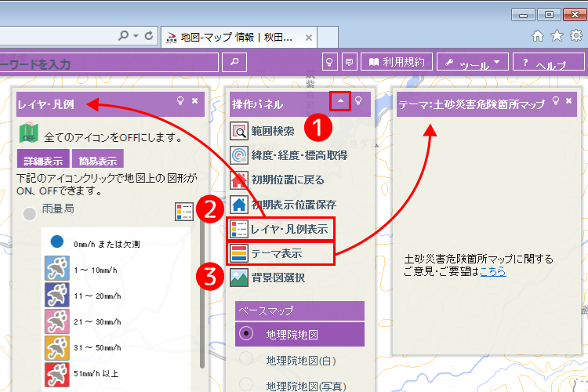This screenshot has height=392, width=588.
Task: Maximize the browser window
Action: point(549,15)
